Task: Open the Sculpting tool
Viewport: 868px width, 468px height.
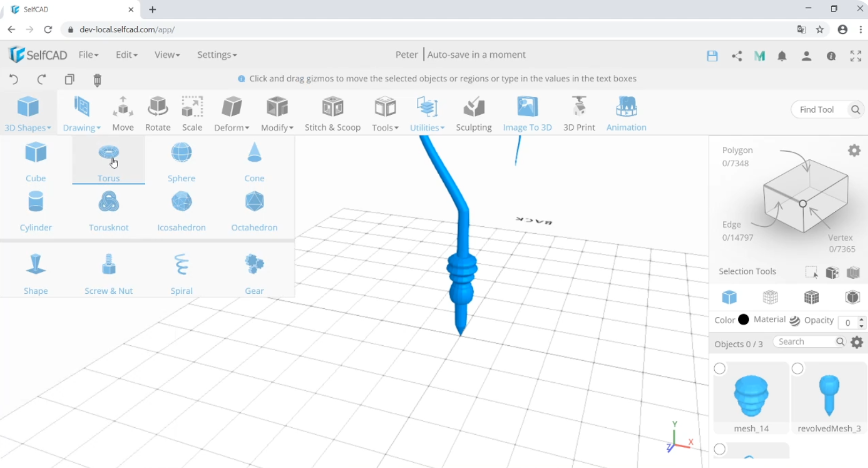Action: (x=474, y=114)
